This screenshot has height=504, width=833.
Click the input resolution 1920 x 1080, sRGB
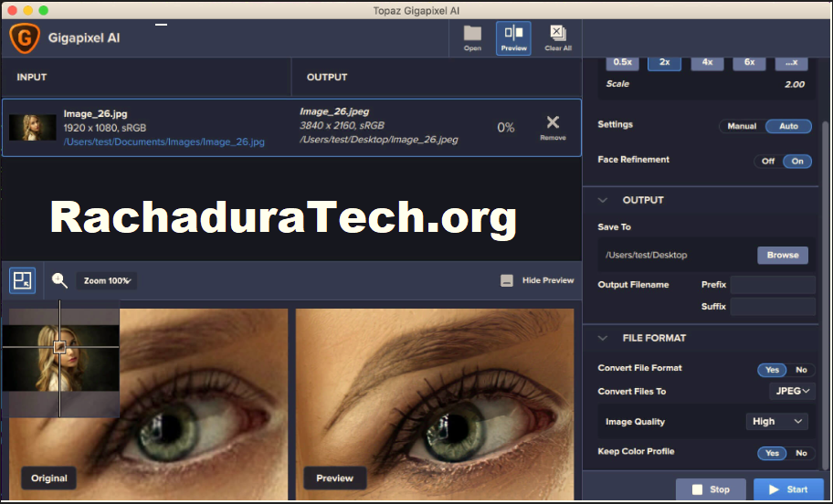105,128
